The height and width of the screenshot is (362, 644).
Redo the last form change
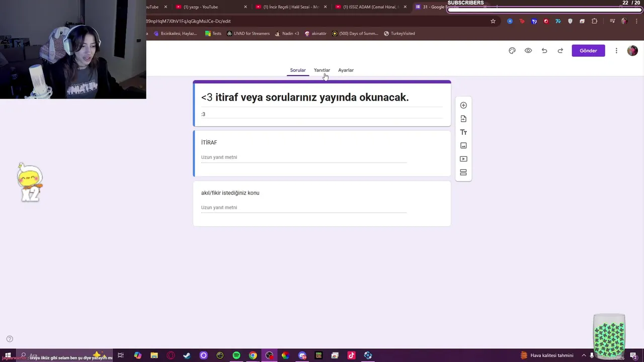pos(560,51)
